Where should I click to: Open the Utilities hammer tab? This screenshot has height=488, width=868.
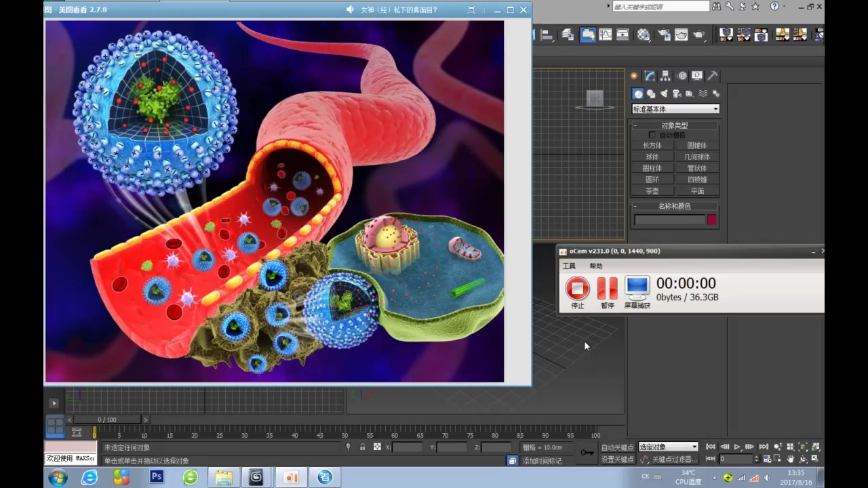713,76
